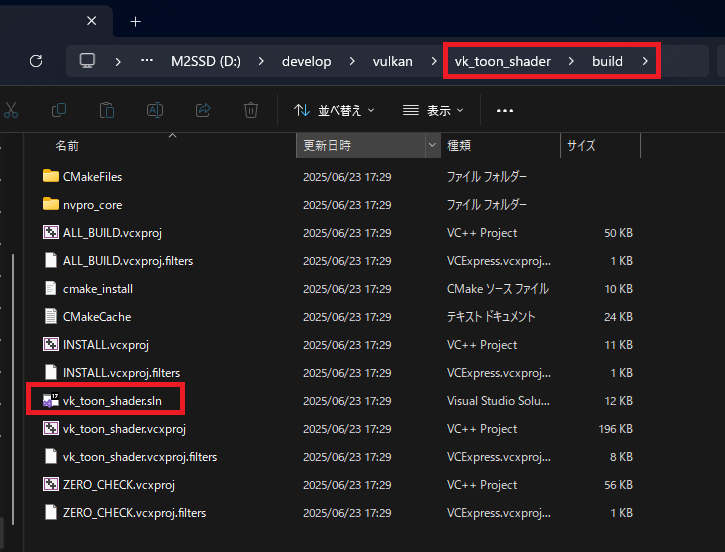Click the Copy icon in toolbar
725x552 pixels.
[59, 110]
